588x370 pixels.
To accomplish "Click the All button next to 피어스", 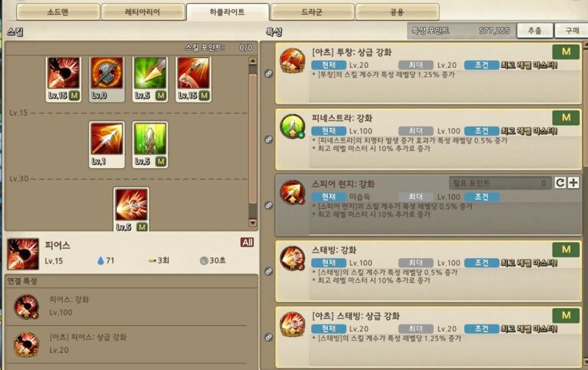I will coord(247,243).
